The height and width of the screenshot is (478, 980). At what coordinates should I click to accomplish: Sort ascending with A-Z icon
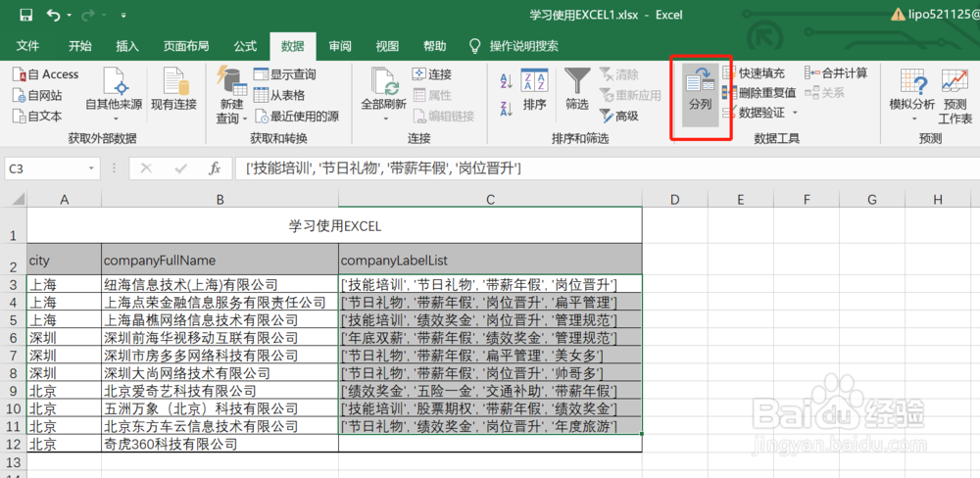(x=507, y=80)
